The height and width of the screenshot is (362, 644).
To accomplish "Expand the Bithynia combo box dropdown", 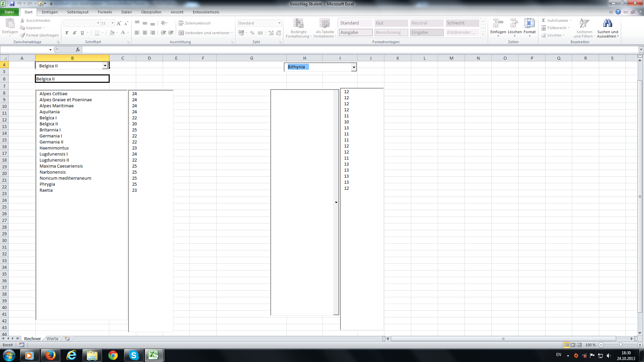I will pos(354,67).
